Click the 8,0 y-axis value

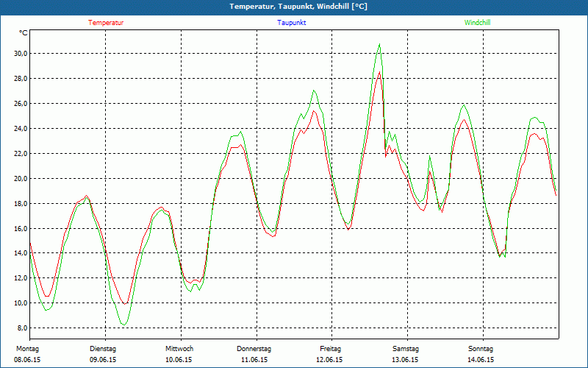(x=22, y=328)
